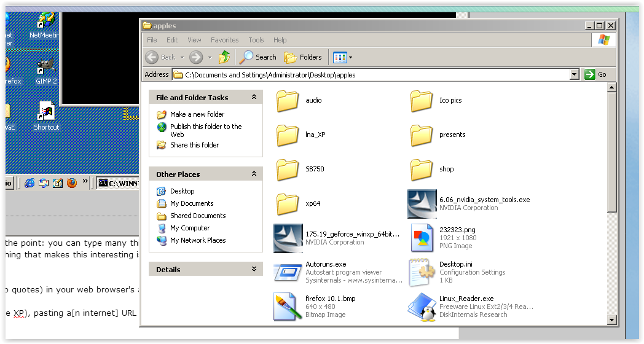Image resolution: width=644 pixels, height=344 pixels.
Task: Select the Autoruns.exe icon
Action: [x=288, y=272]
